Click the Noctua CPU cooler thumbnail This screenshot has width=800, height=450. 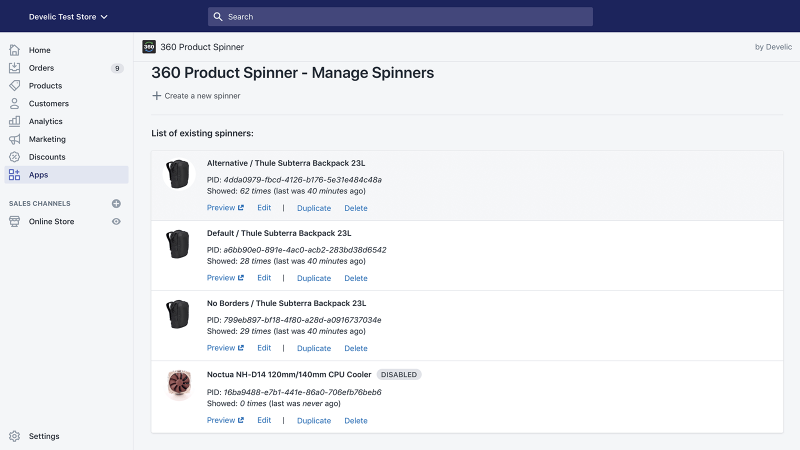coord(179,384)
